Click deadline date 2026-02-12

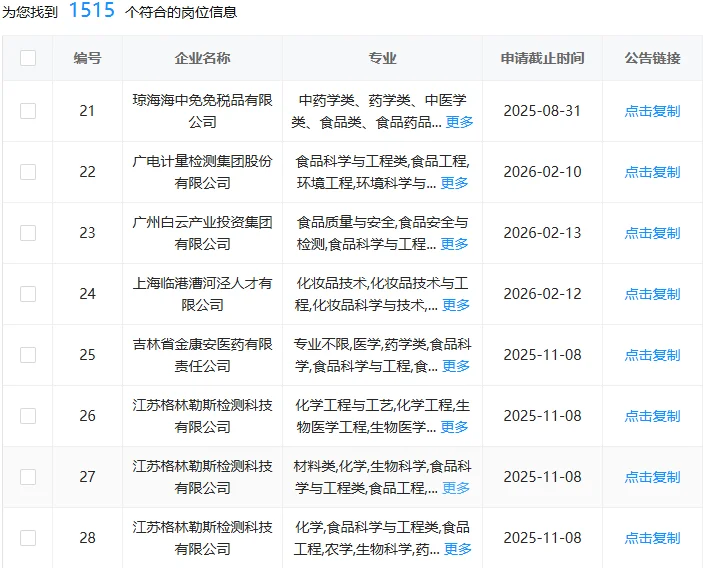pos(542,294)
